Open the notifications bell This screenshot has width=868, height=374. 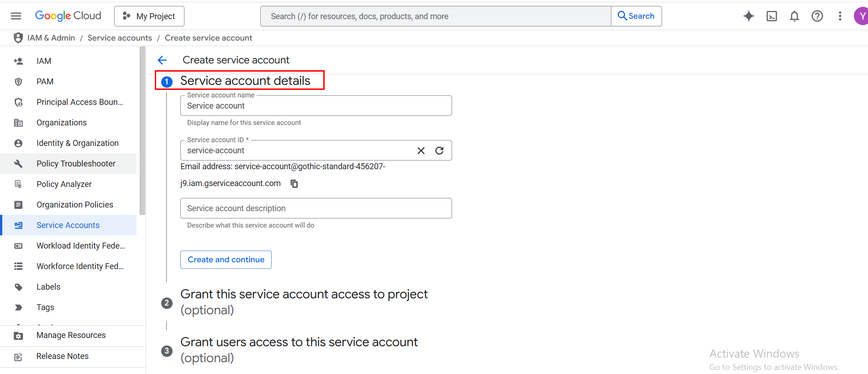[x=794, y=16]
